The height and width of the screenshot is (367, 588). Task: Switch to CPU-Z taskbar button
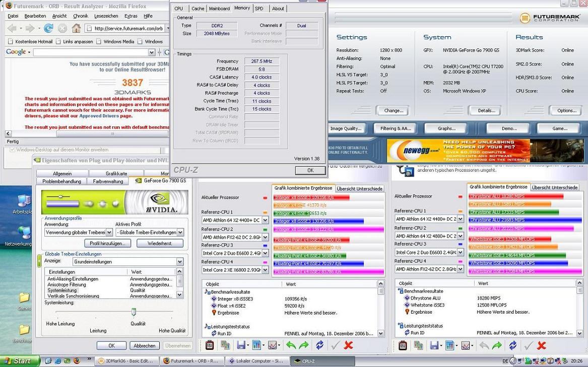[322, 361]
